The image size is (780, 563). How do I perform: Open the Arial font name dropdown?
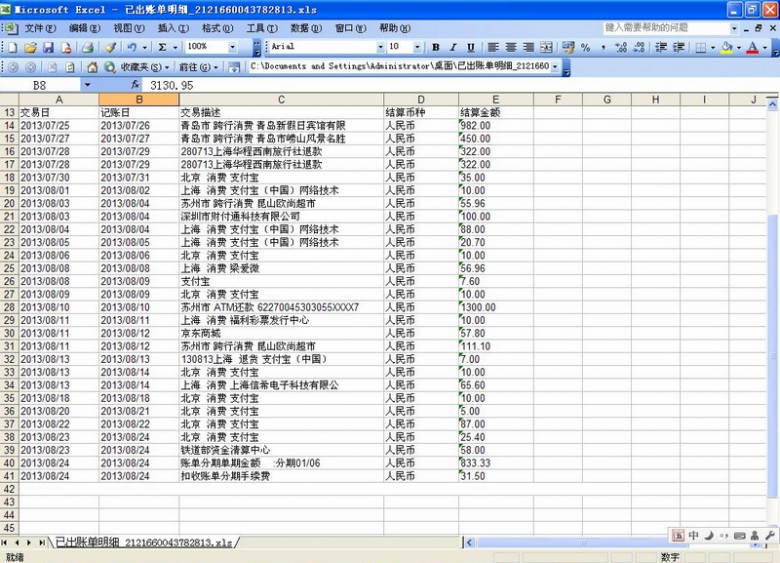tap(381, 47)
